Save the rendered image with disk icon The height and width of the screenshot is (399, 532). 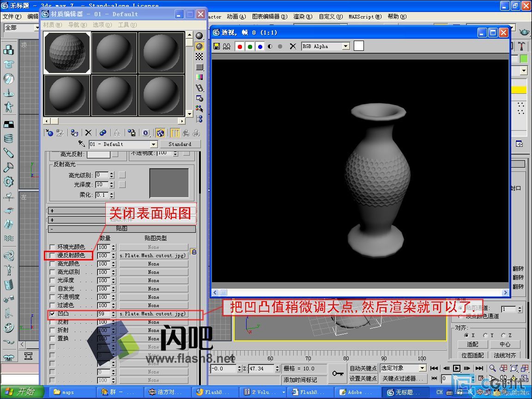tap(216, 47)
